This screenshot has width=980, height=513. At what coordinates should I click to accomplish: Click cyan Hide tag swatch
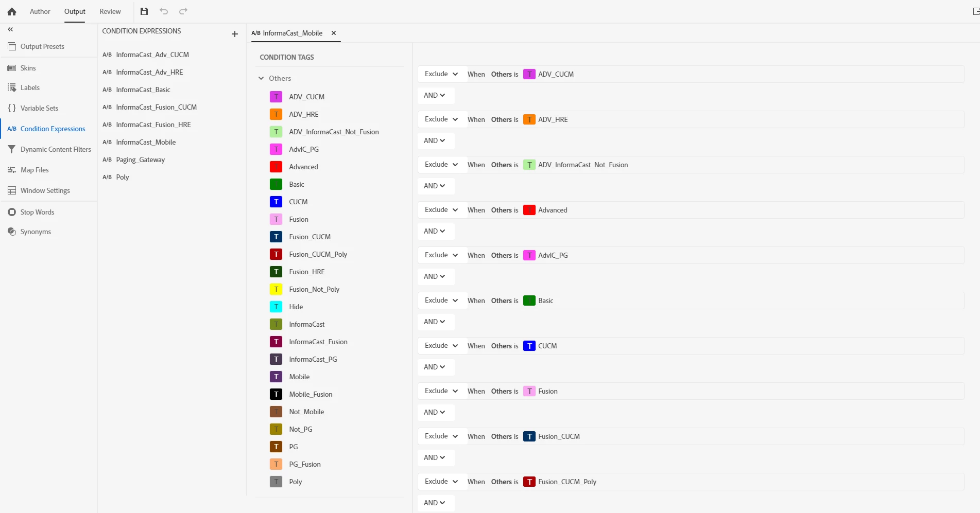point(276,307)
